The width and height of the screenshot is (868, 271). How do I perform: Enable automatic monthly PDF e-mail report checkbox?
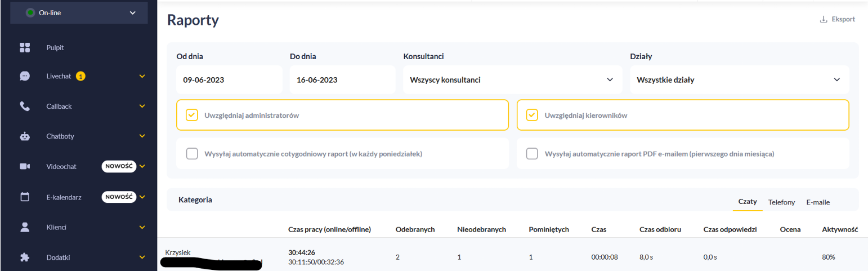pos(531,154)
